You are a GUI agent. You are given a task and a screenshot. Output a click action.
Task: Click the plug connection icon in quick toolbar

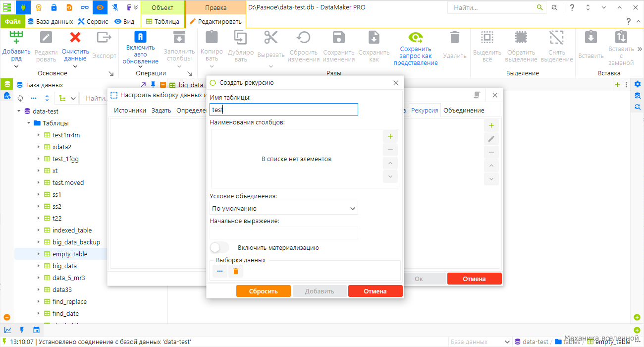[x=23, y=7]
